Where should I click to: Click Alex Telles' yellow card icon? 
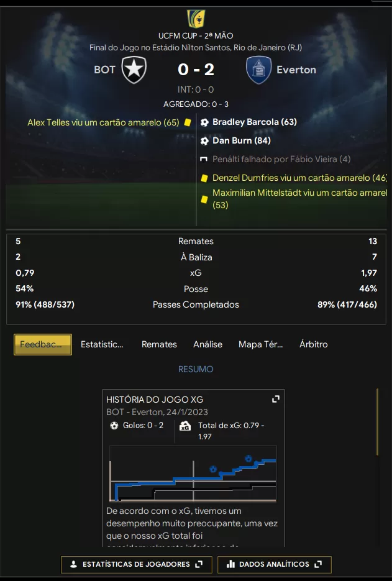[188, 122]
